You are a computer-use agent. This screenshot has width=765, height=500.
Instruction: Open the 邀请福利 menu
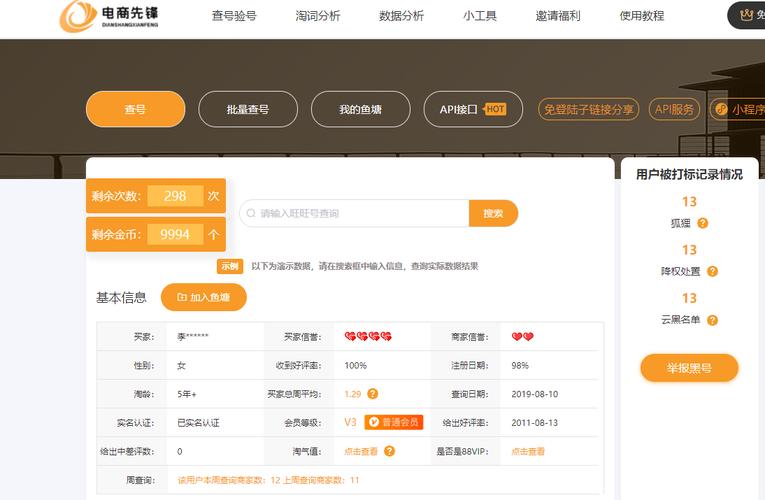pos(558,16)
